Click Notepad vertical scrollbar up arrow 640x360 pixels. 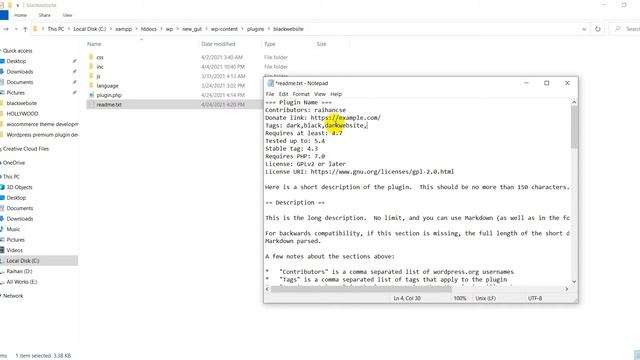point(574,102)
